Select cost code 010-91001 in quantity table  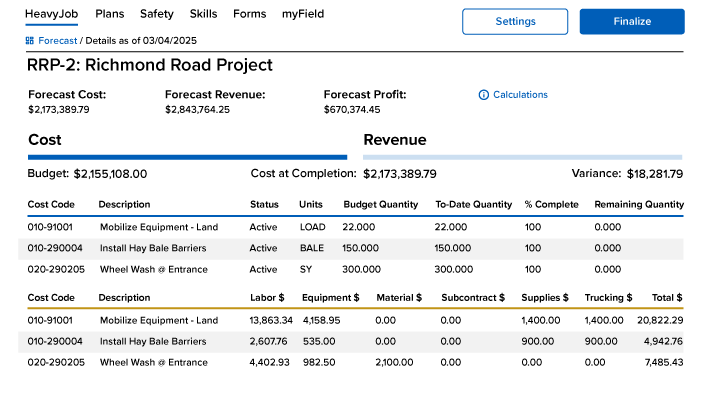click(x=50, y=227)
